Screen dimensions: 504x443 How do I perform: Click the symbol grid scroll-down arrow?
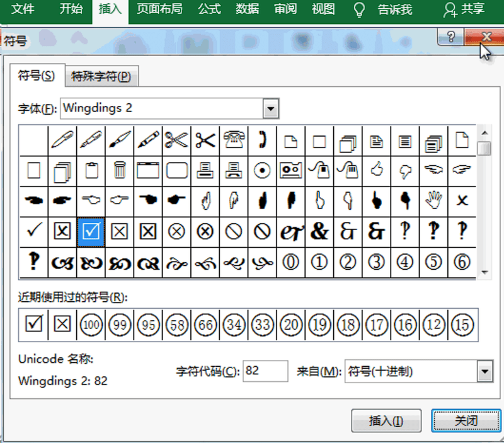coord(484,272)
